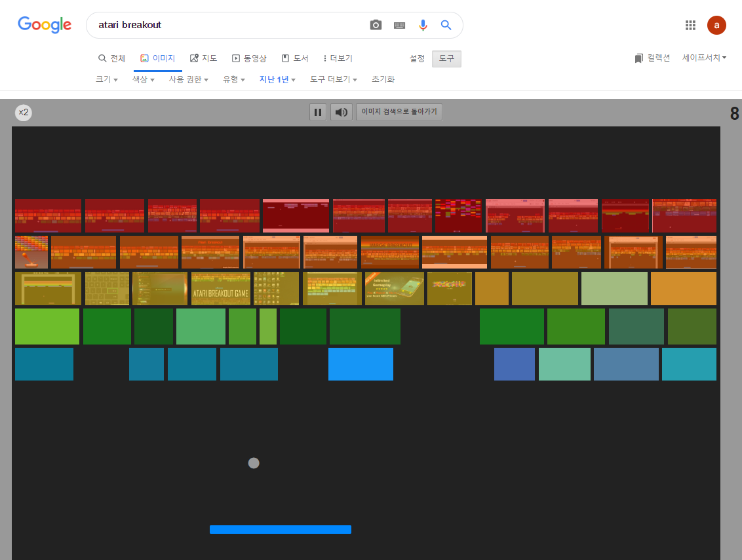This screenshot has height=560, width=742.
Task: Expand the 유형 type filter
Action: [x=234, y=79]
